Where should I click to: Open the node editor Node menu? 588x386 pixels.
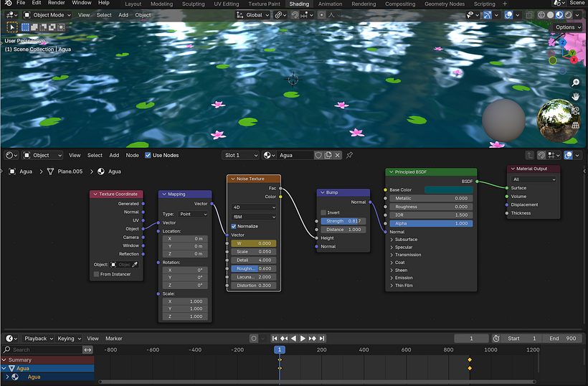132,155
